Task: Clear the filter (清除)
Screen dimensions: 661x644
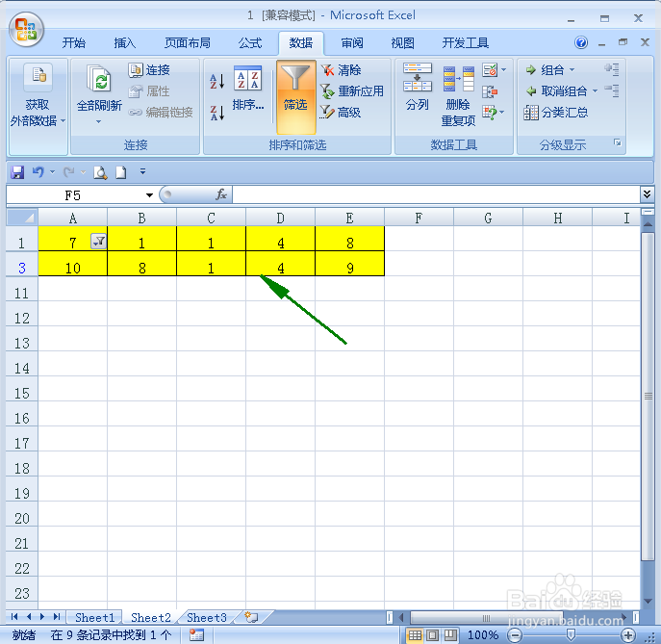Action: pos(341,70)
